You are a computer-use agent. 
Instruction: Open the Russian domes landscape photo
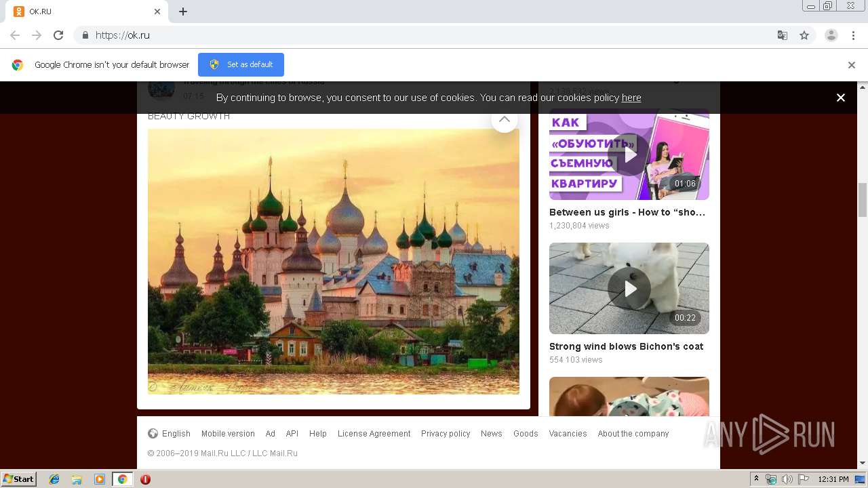[x=334, y=262]
